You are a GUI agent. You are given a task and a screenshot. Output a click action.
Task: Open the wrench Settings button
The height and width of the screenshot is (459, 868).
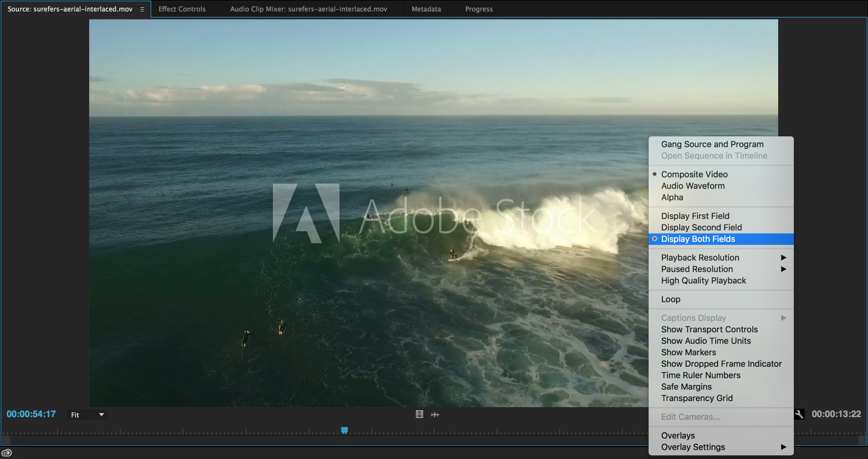click(799, 414)
